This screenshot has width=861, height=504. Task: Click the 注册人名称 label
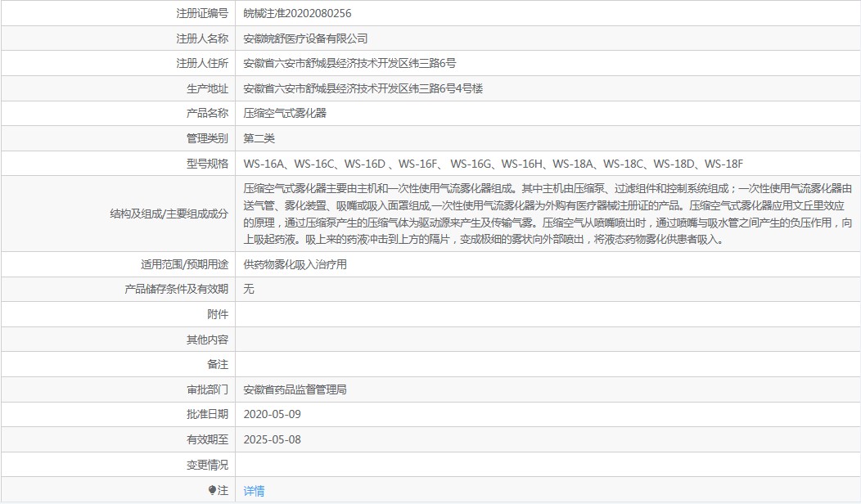(202, 38)
